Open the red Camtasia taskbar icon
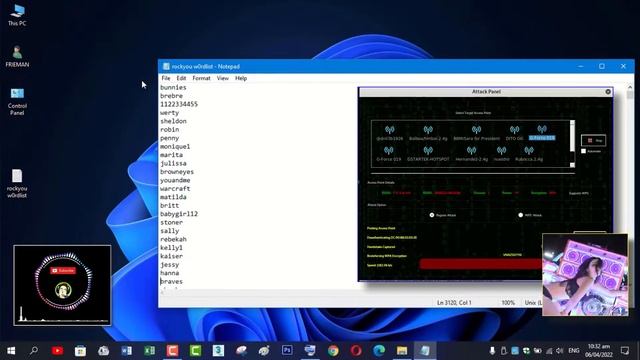Viewport: 640px width, 360px height. point(172,351)
